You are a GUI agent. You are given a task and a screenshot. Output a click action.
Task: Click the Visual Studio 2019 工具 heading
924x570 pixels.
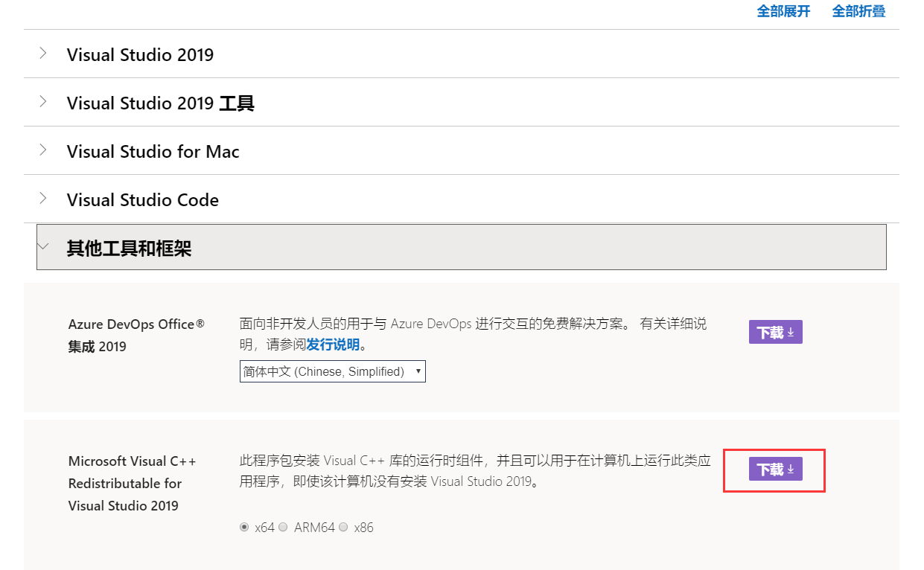pyautogui.click(x=160, y=103)
